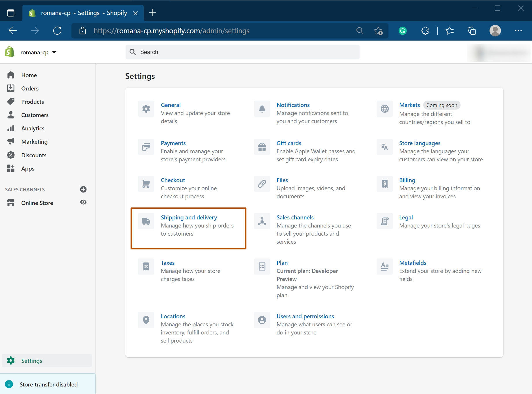This screenshot has width=532, height=394.
Task: Open the Markets settings link
Action: [x=409, y=105]
